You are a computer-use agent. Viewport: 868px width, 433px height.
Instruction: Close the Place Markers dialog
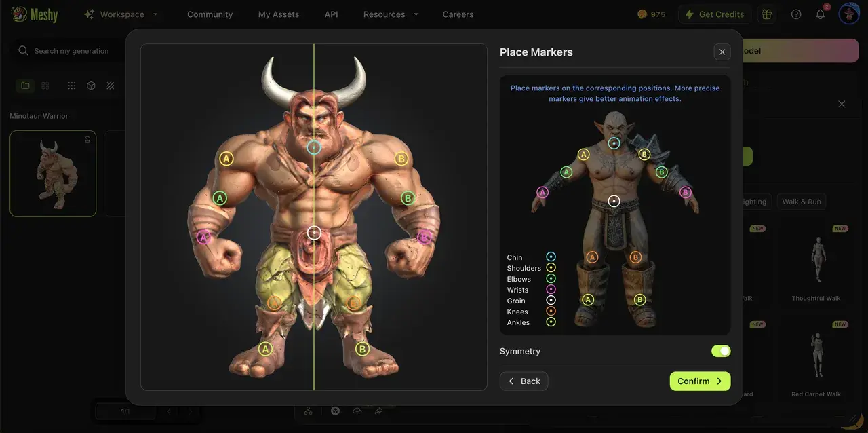tap(722, 52)
